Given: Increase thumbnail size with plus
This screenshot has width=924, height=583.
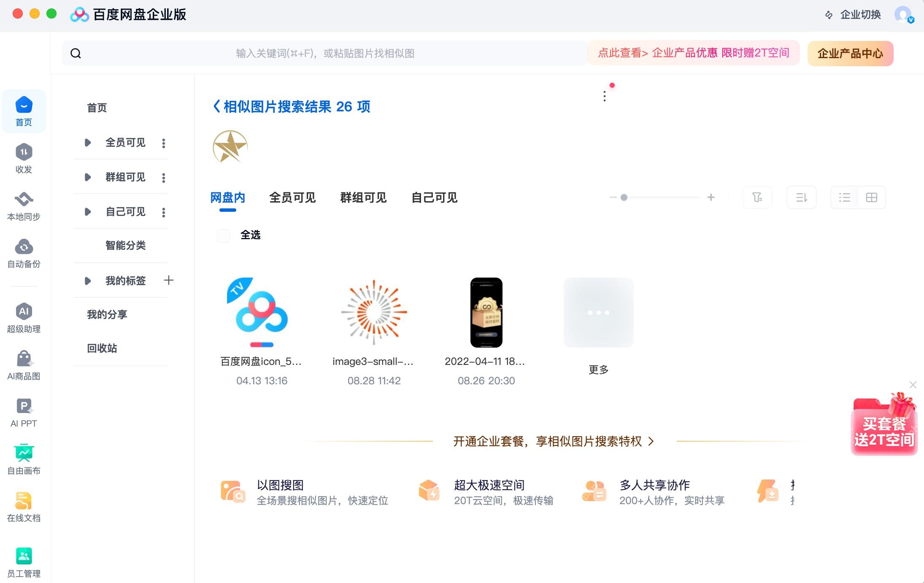Looking at the screenshot, I should coord(711,197).
